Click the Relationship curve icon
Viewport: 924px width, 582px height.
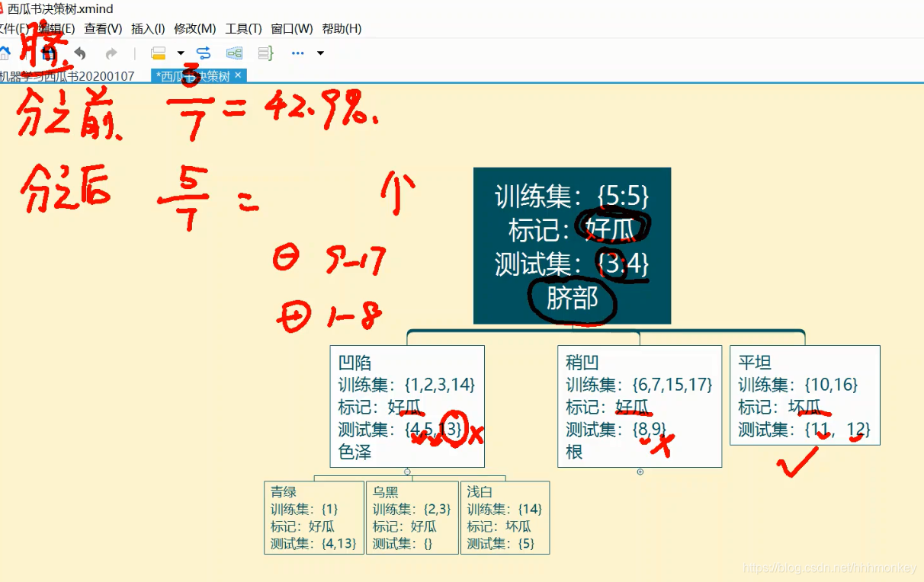click(x=204, y=53)
